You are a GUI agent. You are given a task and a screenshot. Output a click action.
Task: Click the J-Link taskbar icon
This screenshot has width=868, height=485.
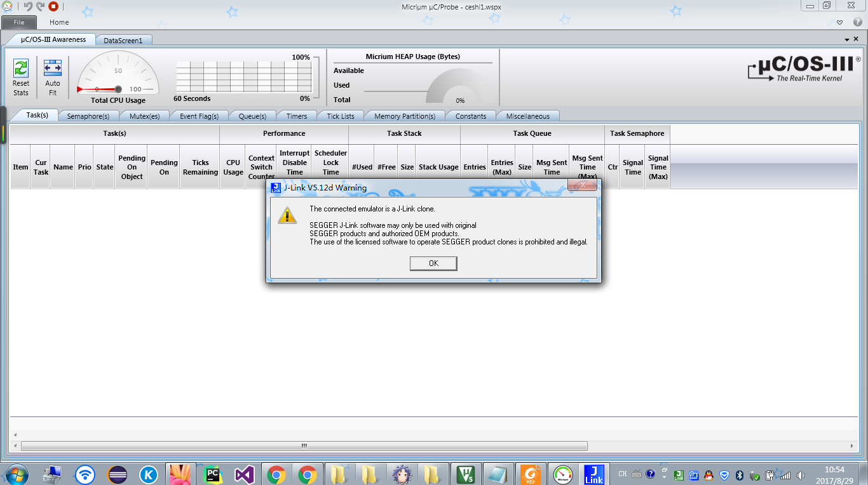coord(594,474)
